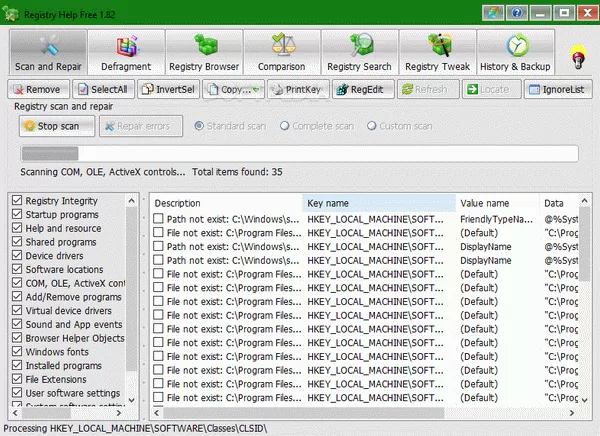Open the Comparison scales icon
Image resolution: width=600 pixels, height=436 pixels.
point(284,44)
